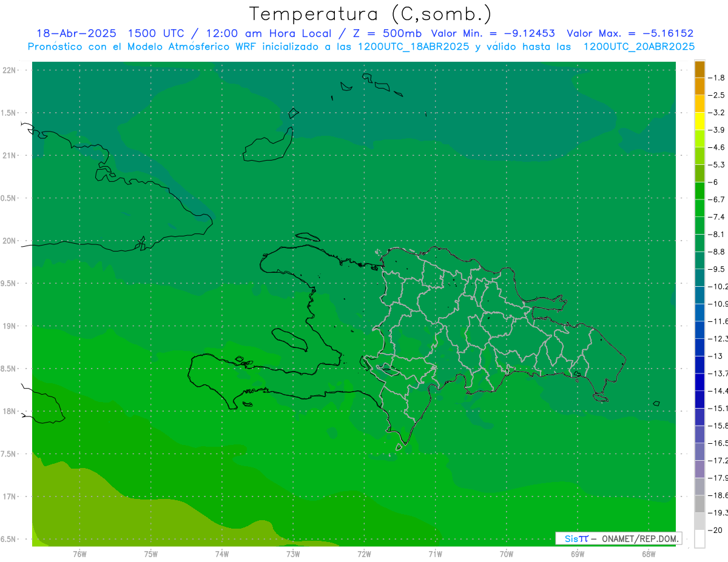Viewport: 728px width, 562px height.
Task: Click the "-3.2" color scale value
Action: click(717, 113)
